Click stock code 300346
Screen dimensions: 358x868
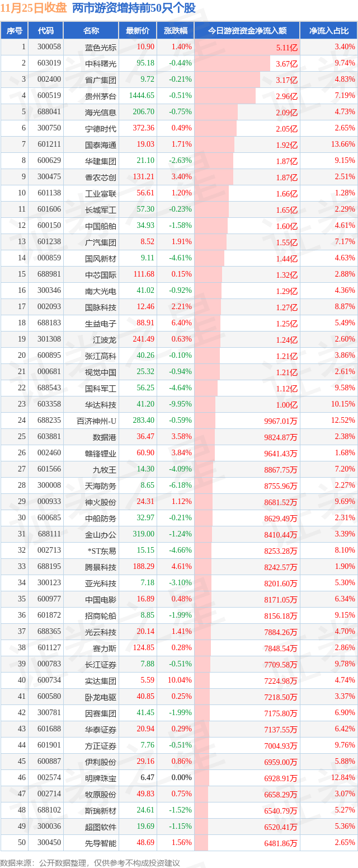point(50,291)
